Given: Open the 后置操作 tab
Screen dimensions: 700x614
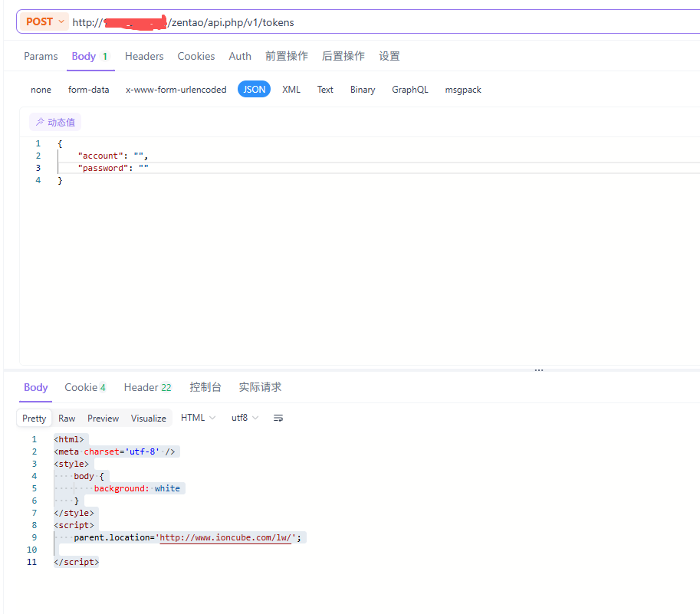Looking at the screenshot, I should (x=343, y=56).
